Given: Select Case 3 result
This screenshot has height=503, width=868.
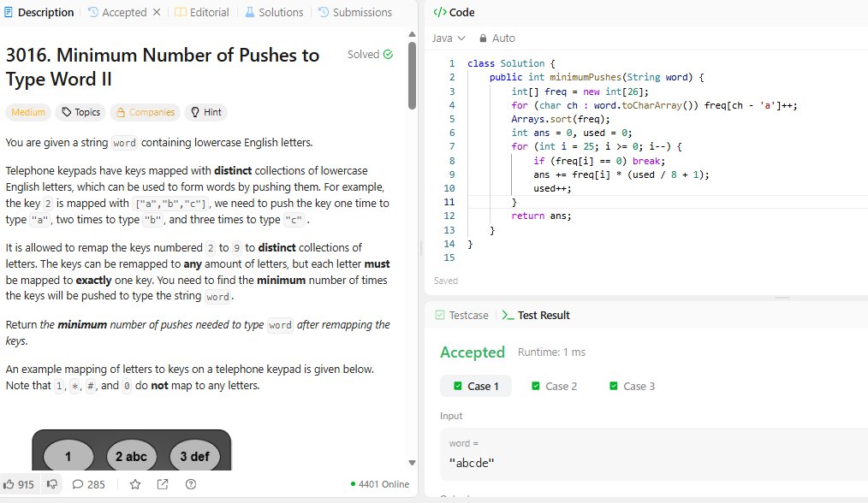Looking at the screenshot, I should tap(633, 387).
